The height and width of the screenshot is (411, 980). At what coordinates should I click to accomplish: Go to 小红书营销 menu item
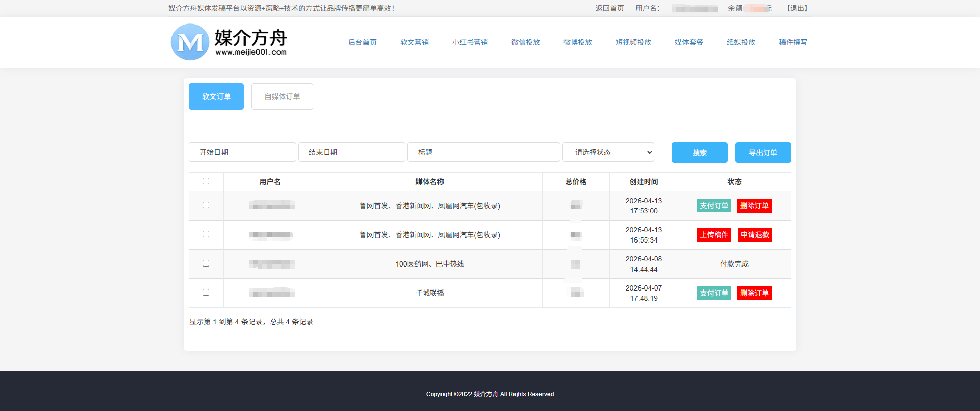pyautogui.click(x=470, y=42)
